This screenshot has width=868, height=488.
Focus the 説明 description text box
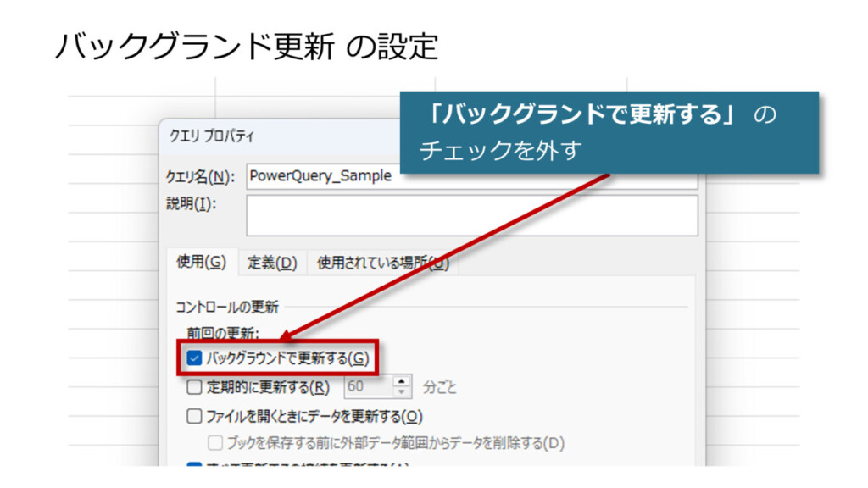tap(471, 215)
